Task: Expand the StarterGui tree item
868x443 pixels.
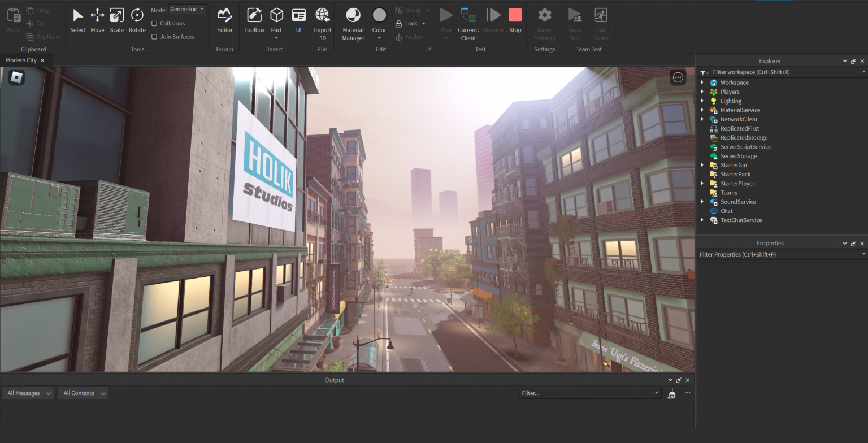Action: click(x=702, y=164)
